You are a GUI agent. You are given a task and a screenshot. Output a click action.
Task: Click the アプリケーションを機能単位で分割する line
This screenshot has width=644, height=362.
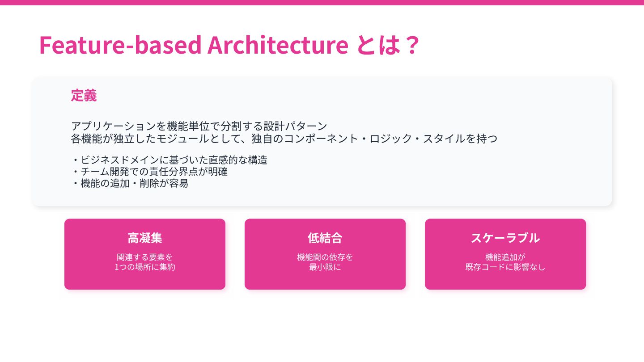199,126
